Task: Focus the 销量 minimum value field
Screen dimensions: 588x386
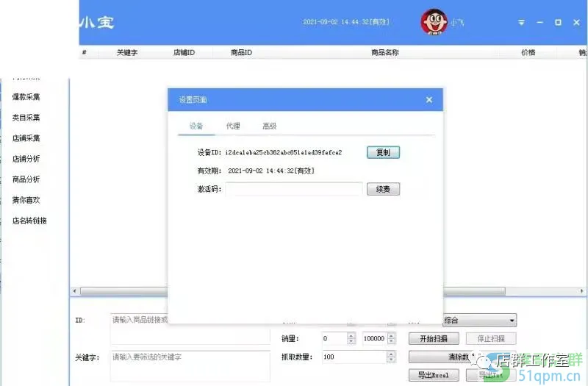Action: click(334, 339)
